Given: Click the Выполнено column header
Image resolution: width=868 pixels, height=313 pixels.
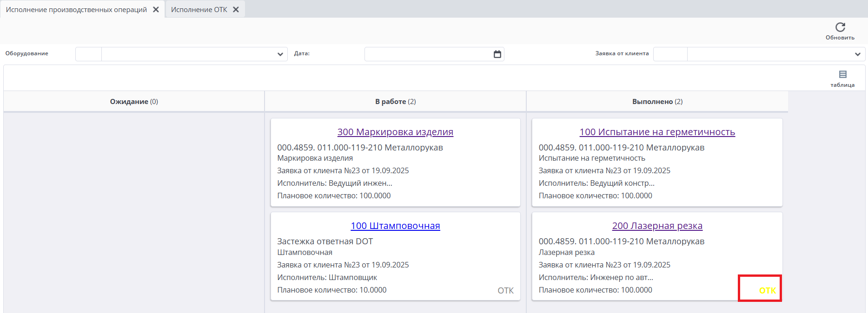Looking at the screenshot, I should (657, 102).
